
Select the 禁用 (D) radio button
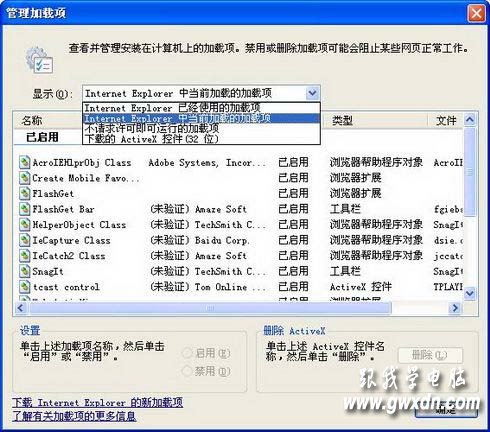[187, 371]
